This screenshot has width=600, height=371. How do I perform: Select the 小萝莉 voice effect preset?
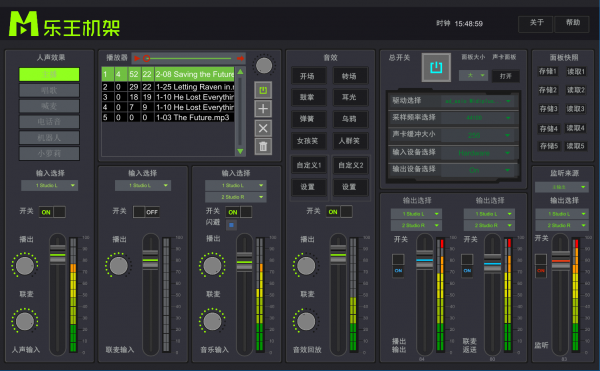[x=49, y=153]
